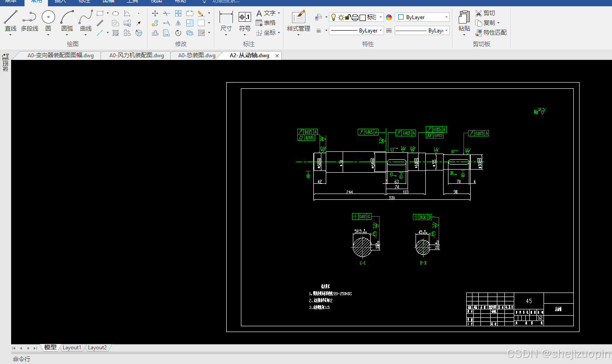The height and width of the screenshot is (364, 612).
Task: Select the Line (直线) drawing tool
Action: point(11,21)
